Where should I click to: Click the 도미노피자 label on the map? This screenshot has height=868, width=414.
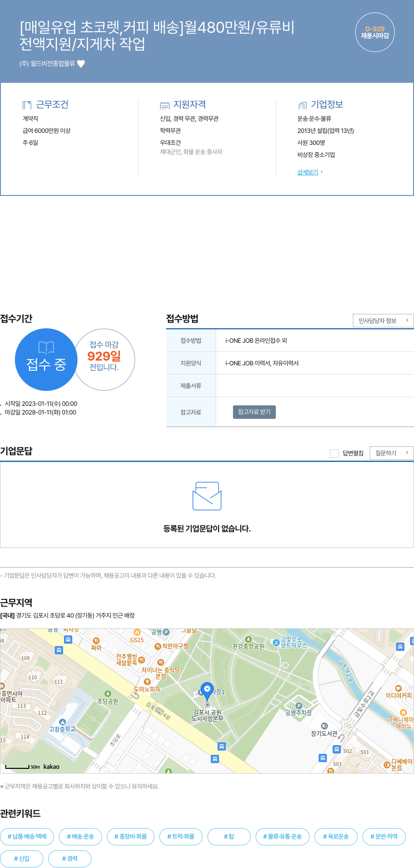click(147, 689)
